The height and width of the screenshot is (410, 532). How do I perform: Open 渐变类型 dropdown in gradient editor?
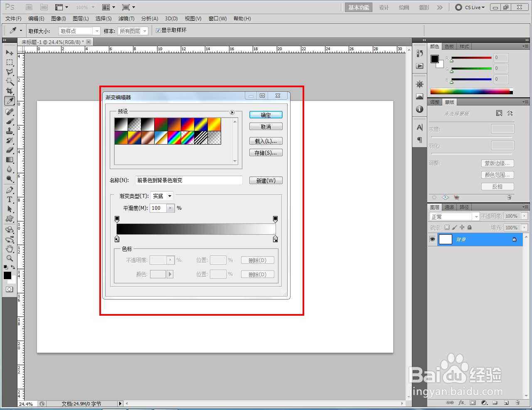click(x=162, y=196)
